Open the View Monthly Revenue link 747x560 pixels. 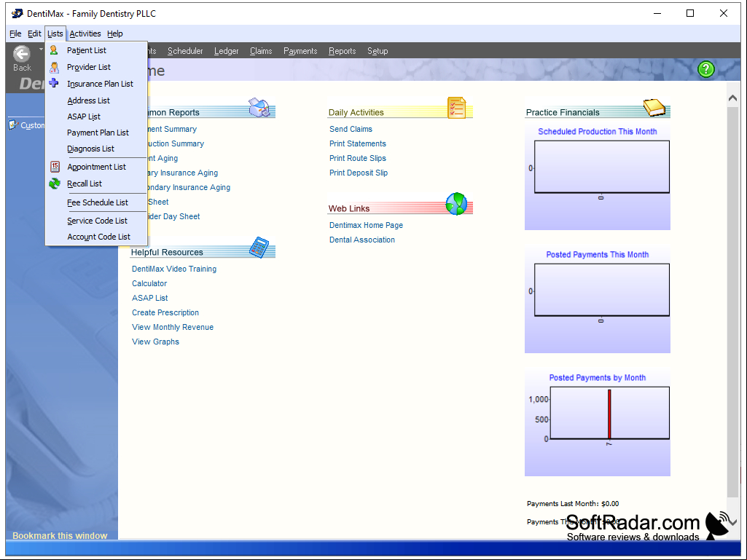[x=173, y=327]
